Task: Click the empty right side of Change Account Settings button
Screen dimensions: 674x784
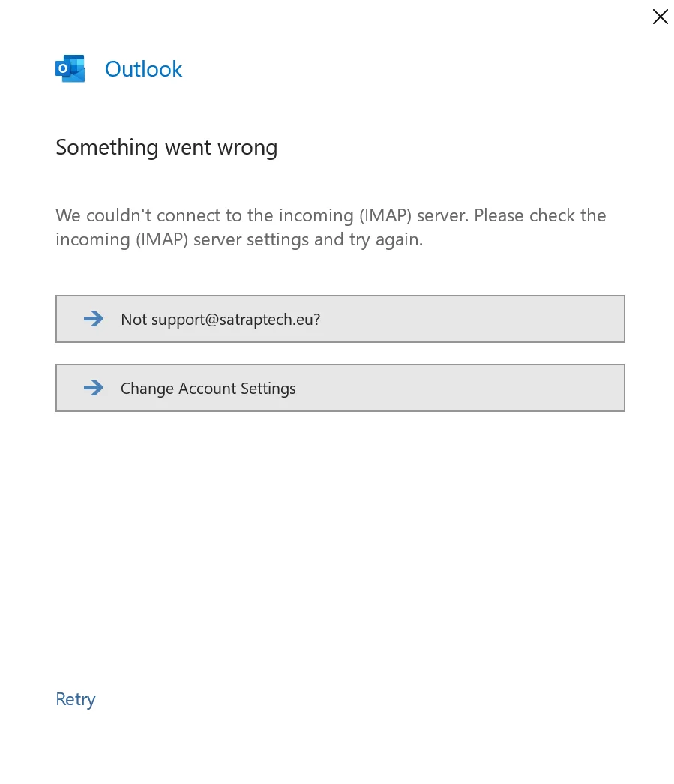Action: point(460,388)
